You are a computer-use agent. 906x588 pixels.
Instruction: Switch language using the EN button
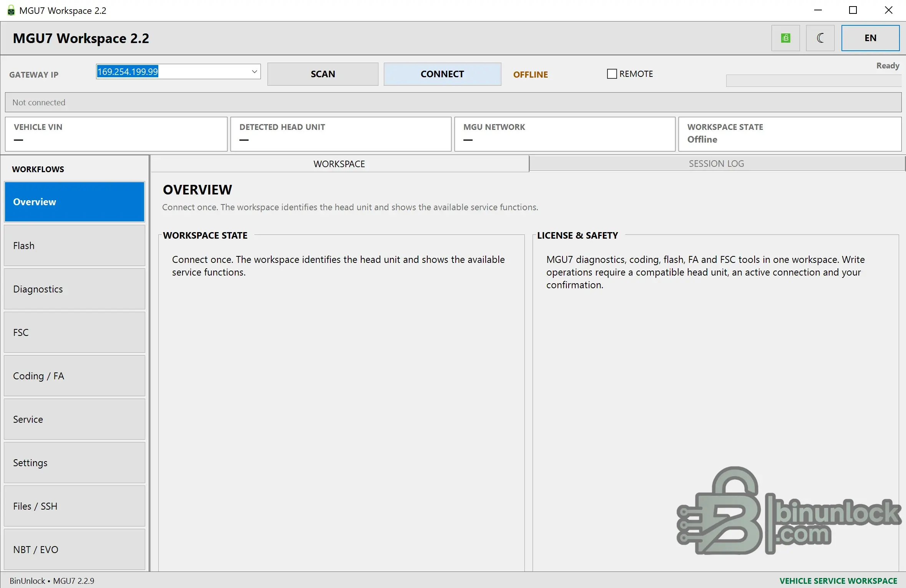click(x=870, y=38)
